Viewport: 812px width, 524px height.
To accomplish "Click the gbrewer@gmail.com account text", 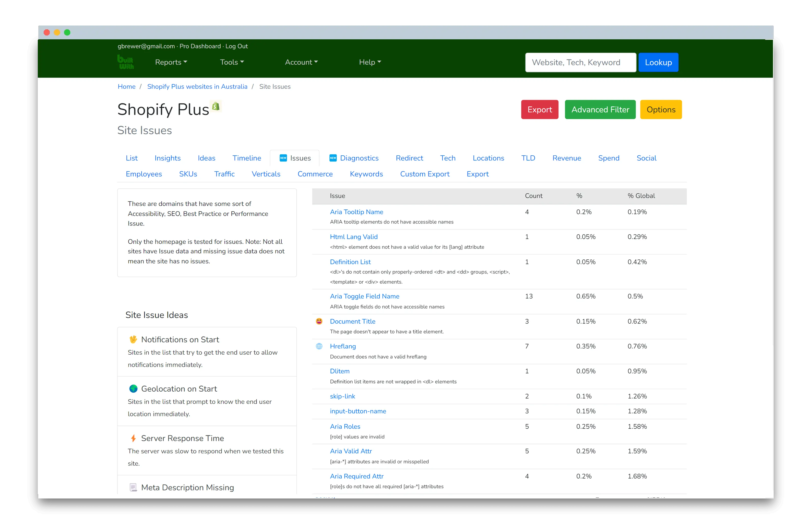I will click(x=146, y=46).
